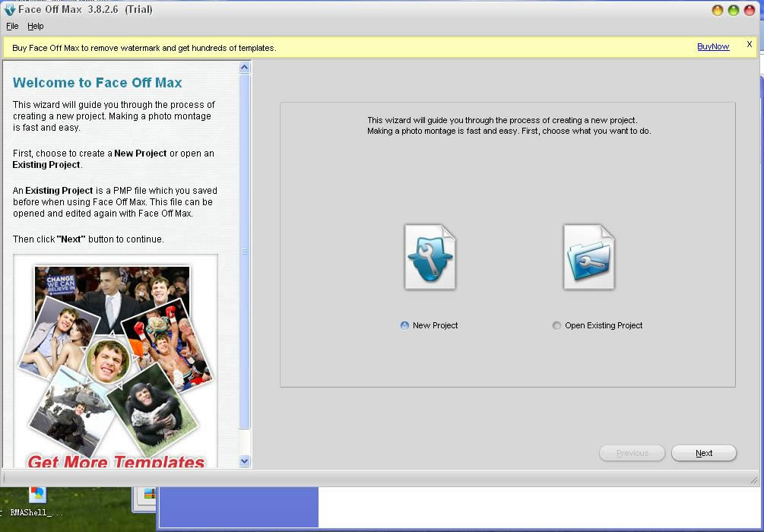The width and height of the screenshot is (764, 532).
Task: Click the Get More Templates collage image
Action: 116,361
